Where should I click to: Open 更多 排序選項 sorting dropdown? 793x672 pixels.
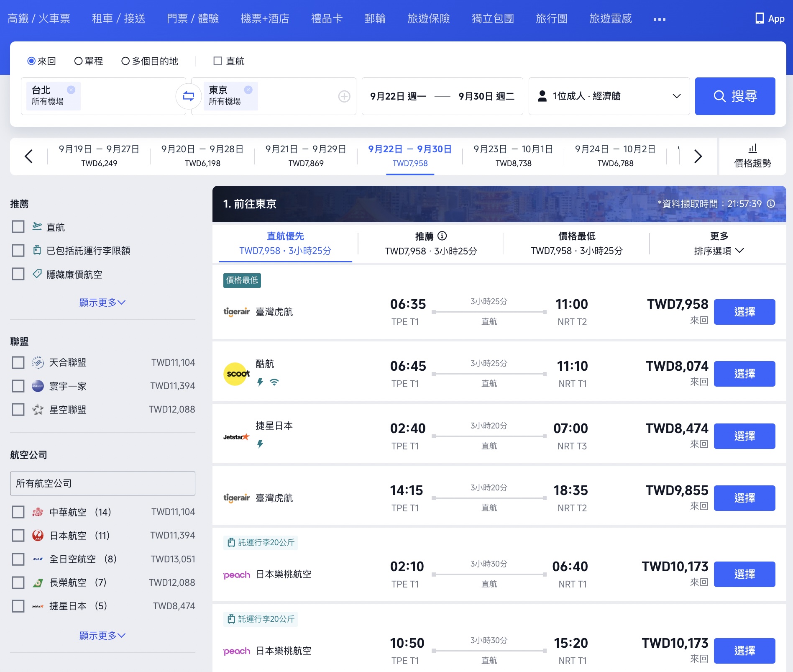click(x=719, y=244)
